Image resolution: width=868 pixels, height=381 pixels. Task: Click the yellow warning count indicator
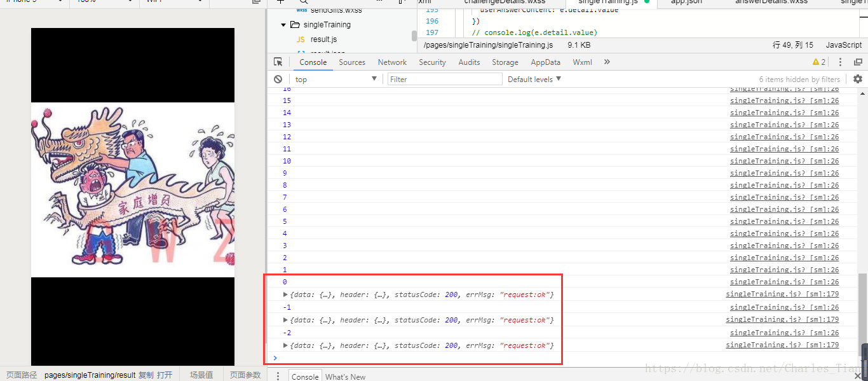819,62
